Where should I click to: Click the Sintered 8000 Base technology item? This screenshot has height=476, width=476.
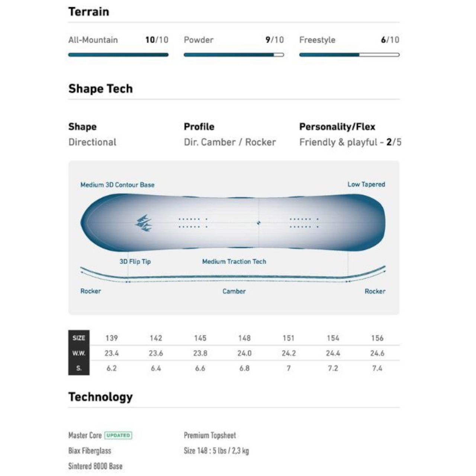coord(95,466)
